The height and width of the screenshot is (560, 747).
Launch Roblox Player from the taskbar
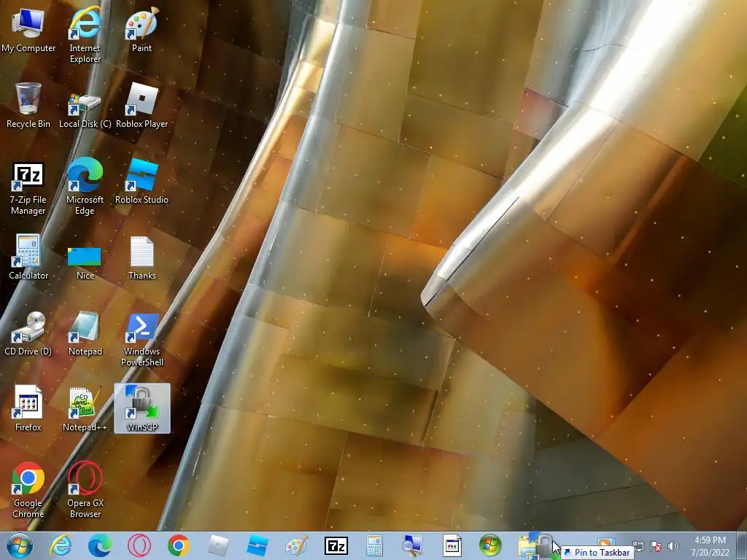tap(217, 545)
